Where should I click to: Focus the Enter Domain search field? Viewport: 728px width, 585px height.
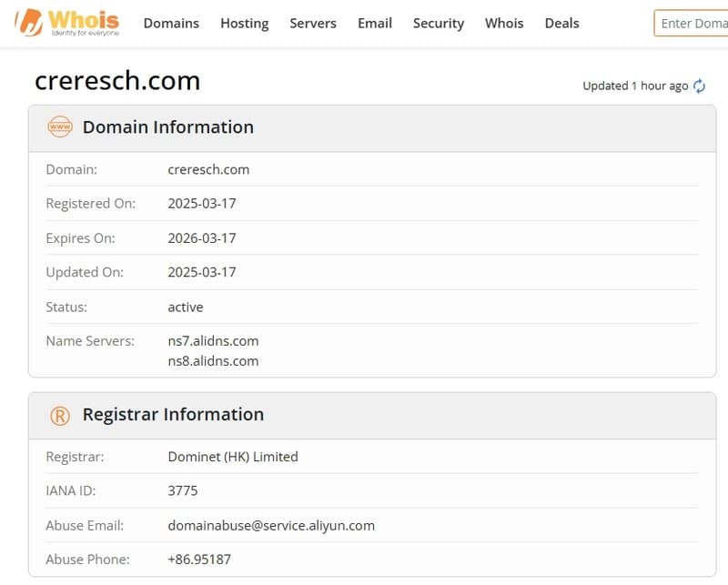(691, 24)
